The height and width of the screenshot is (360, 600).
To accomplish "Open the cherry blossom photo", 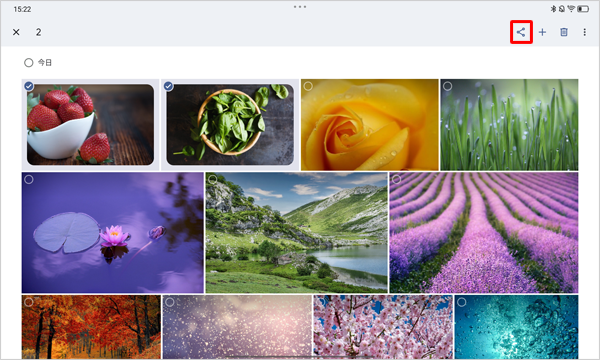I will pyautogui.click(x=383, y=327).
